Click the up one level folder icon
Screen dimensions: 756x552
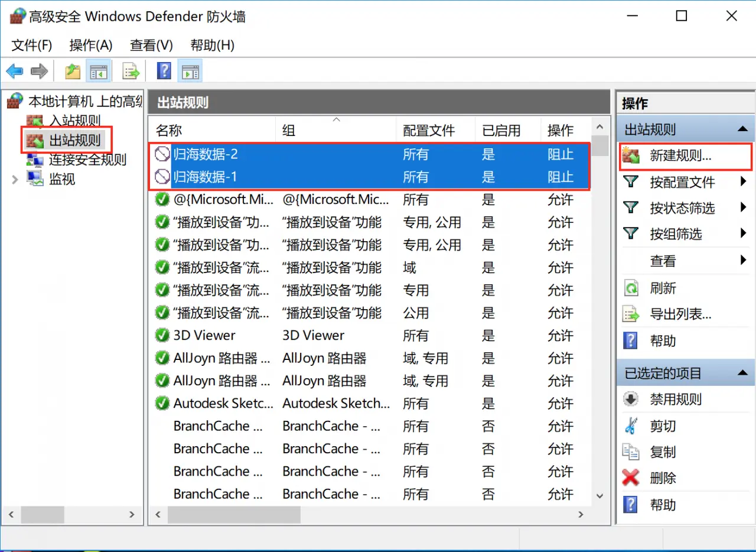tap(73, 72)
